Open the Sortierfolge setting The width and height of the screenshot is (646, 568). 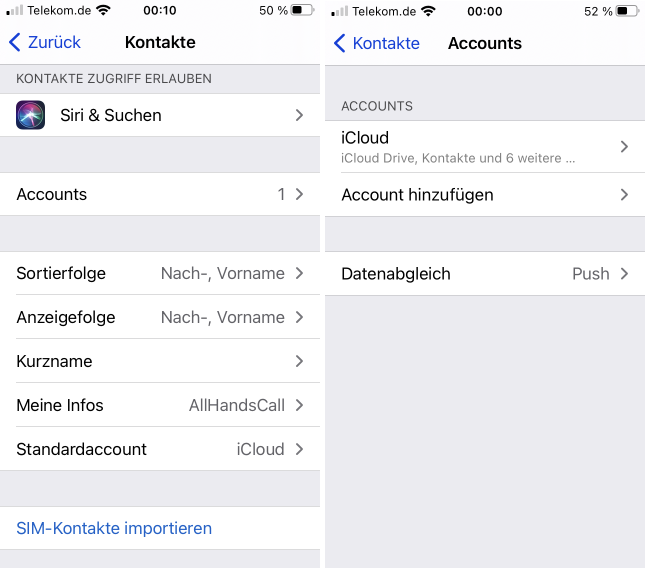coord(160,273)
